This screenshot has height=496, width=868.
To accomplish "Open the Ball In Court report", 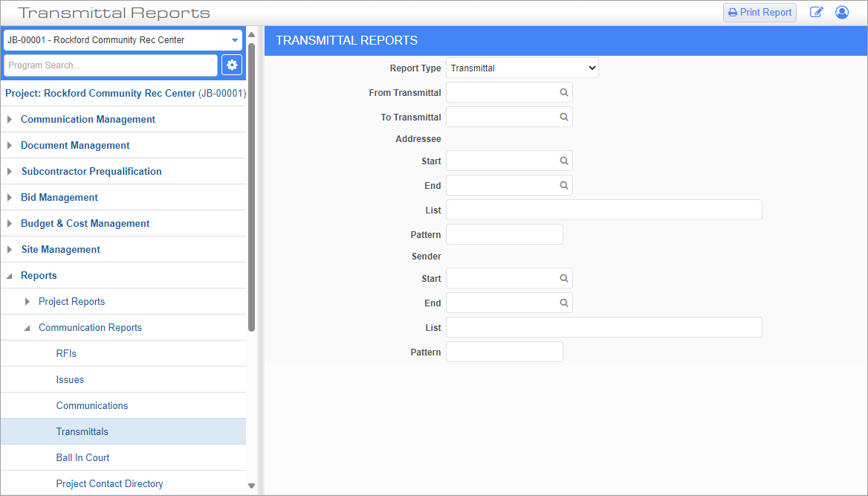I will 82,457.
